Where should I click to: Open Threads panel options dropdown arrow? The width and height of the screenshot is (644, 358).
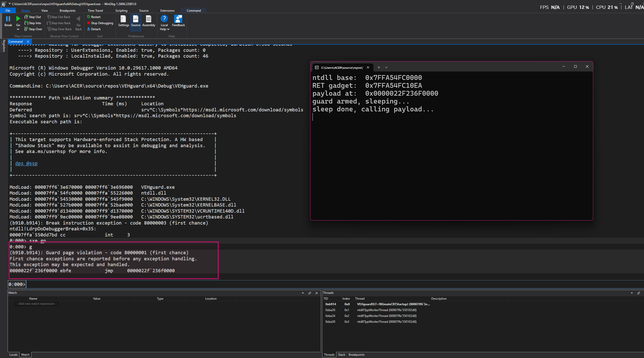[x=632, y=293]
